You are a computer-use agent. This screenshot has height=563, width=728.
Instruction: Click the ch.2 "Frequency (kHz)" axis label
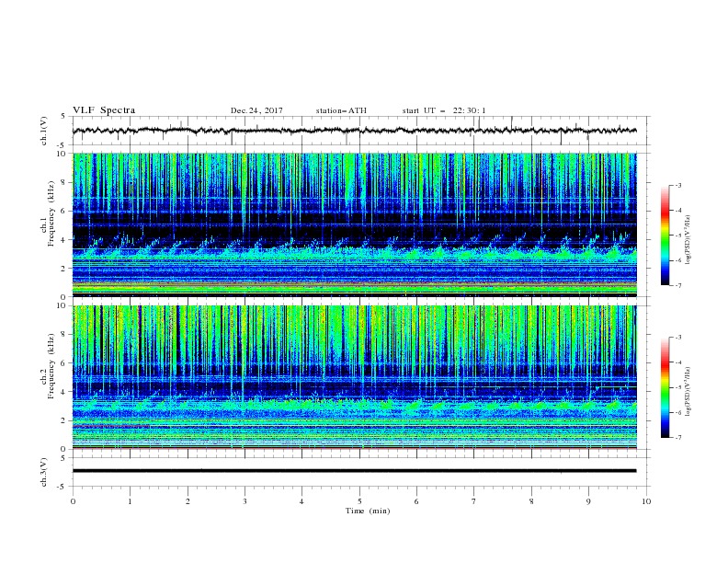point(51,366)
